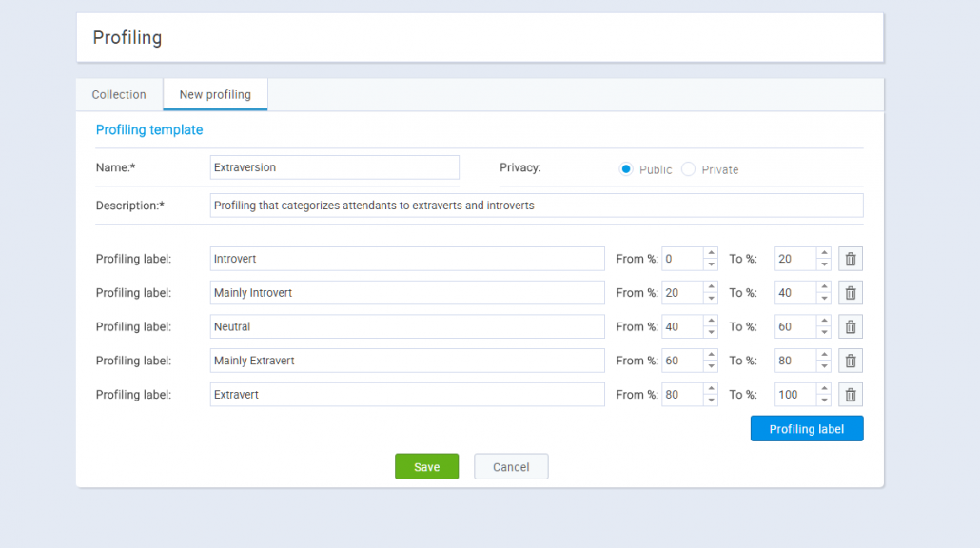980x548 pixels.
Task: Increase To % in Mainly Extravert row
Action: click(x=824, y=355)
